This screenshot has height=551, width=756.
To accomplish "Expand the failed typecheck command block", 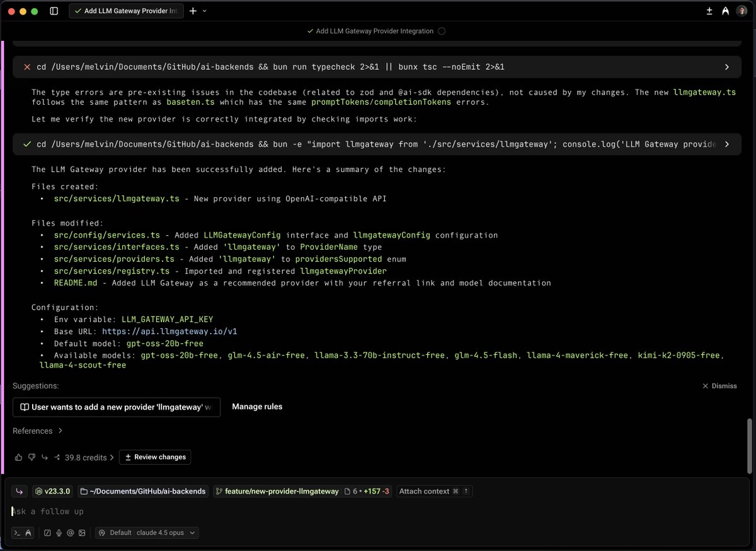I will (726, 67).
